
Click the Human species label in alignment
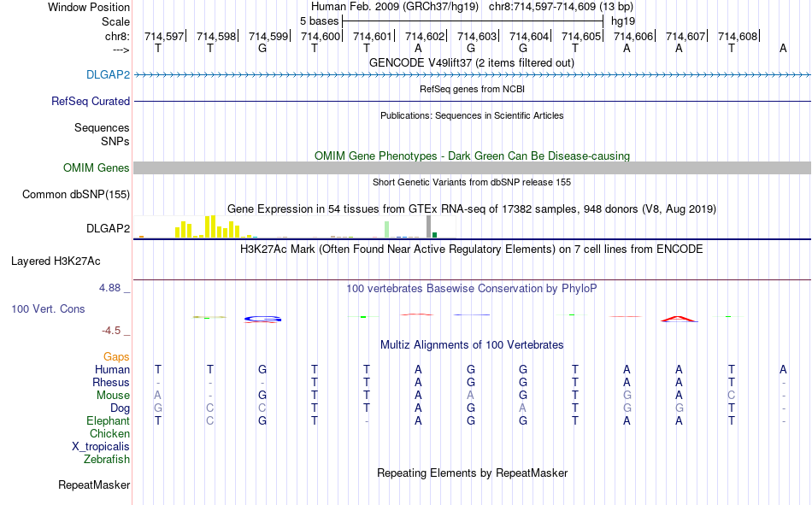click(x=112, y=369)
